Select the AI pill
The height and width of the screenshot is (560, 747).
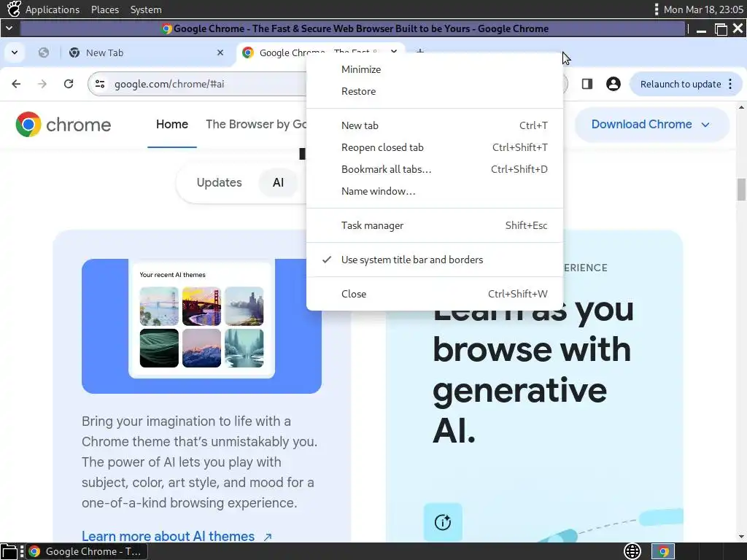pos(278,182)
